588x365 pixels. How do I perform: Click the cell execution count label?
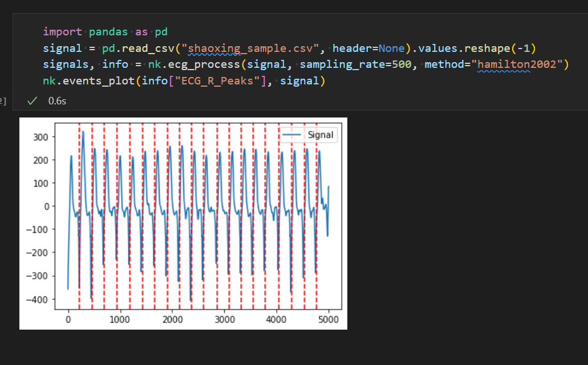tap(2, 100)
